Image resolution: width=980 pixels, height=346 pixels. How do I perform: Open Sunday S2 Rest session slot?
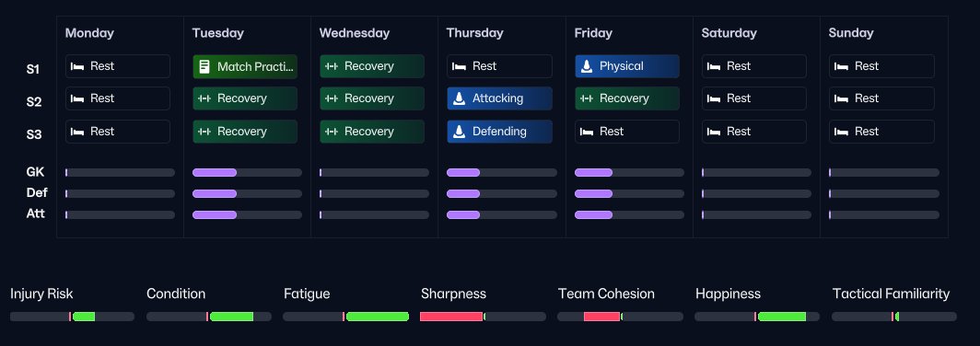[881, 98]
